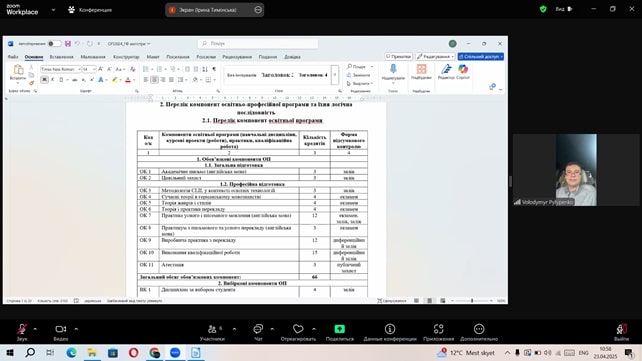Open Zoom More options icon
642x361 pixels.
tap(479, 329)
